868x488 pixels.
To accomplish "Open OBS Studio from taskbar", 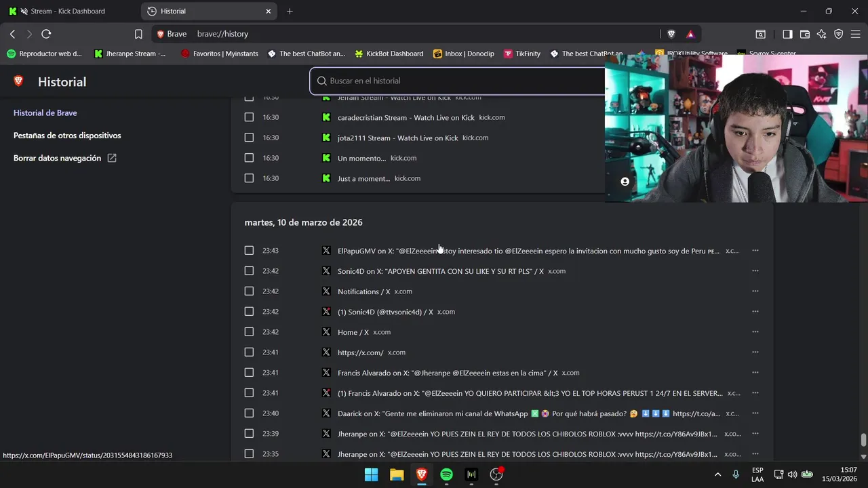I will pos(496,474).
